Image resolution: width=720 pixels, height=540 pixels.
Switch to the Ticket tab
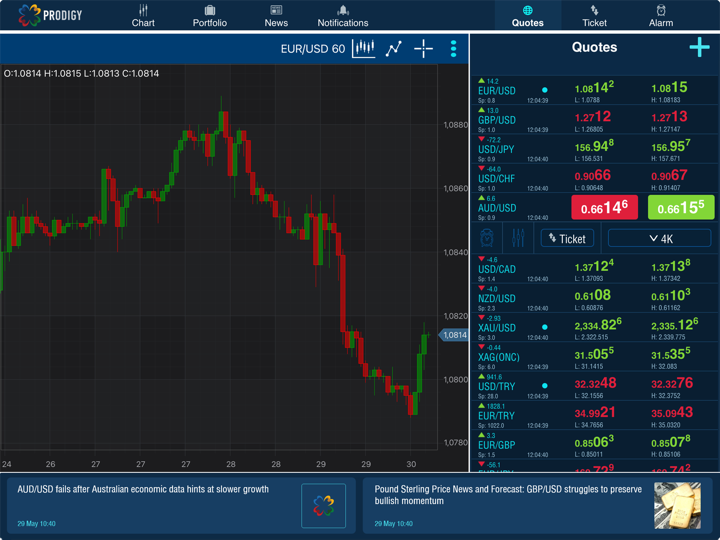tap(594, 15)
